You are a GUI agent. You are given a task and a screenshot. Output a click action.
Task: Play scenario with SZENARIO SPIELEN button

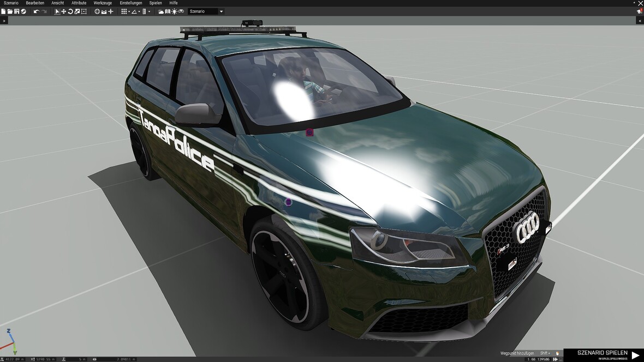point(604,355)
